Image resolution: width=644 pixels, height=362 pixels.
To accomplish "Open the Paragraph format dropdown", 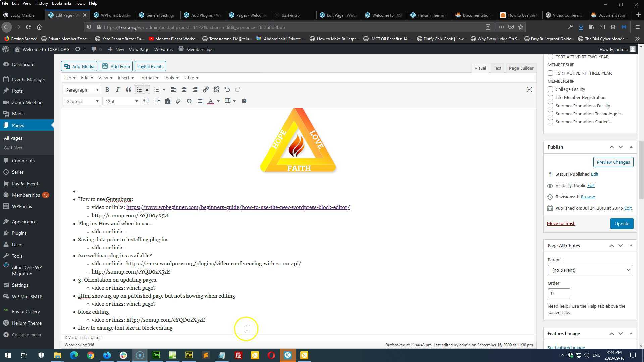I will click(82, 90).
